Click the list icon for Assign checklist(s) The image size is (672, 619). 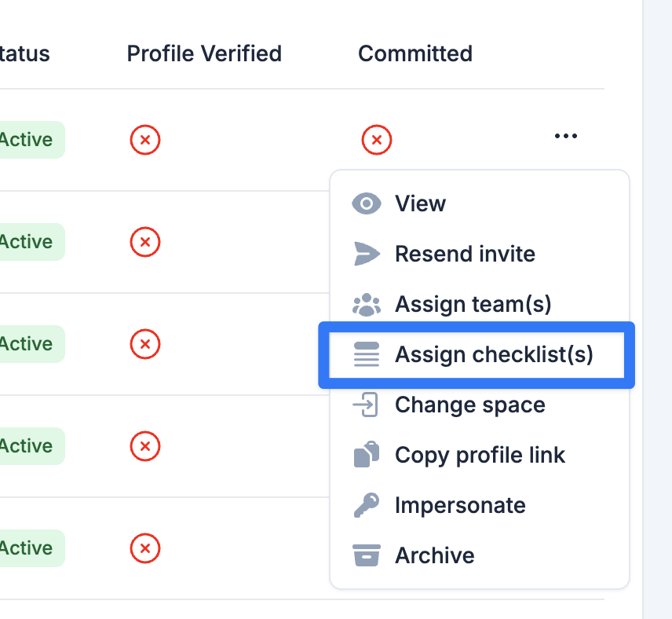367,354
